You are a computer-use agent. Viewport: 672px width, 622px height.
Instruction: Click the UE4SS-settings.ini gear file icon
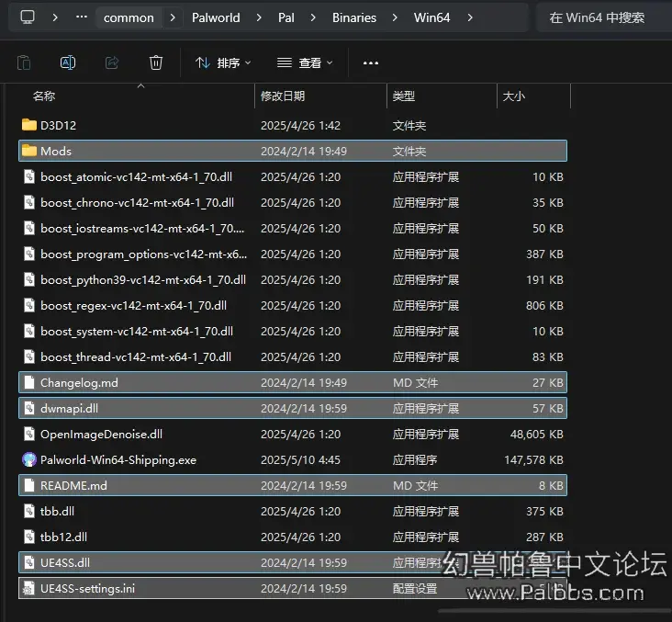pyautogui.click(x=29, y=588)
